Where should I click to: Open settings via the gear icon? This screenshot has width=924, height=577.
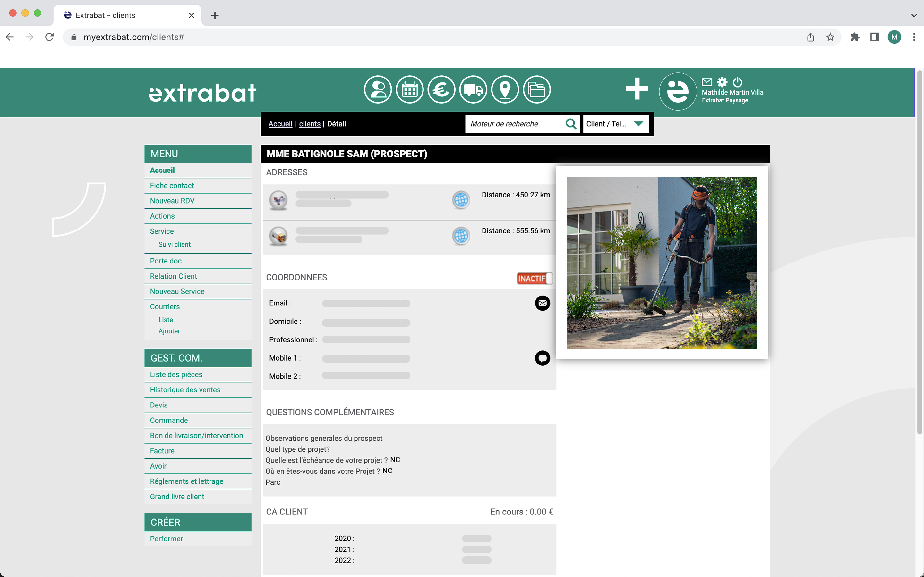click(723, 81)
